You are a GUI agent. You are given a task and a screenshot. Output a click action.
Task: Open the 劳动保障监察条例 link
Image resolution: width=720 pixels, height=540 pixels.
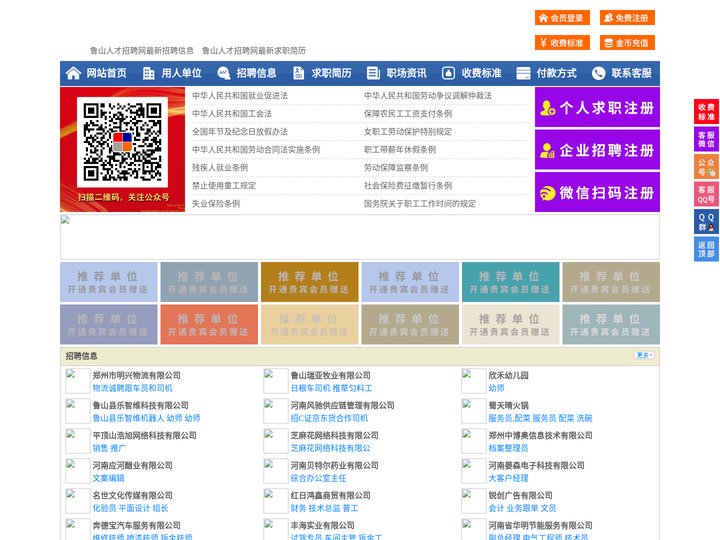click(x=396, y=168)
